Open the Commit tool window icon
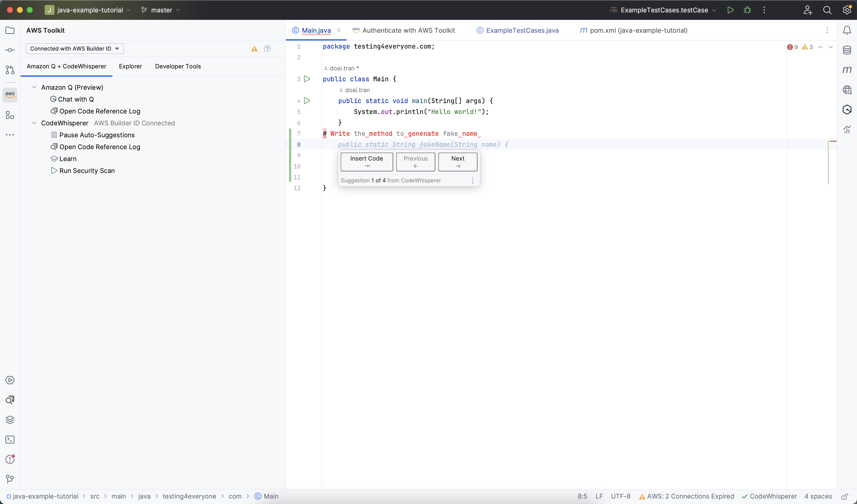857x504 pixels. pyautogui.click(x=10, y=50)
